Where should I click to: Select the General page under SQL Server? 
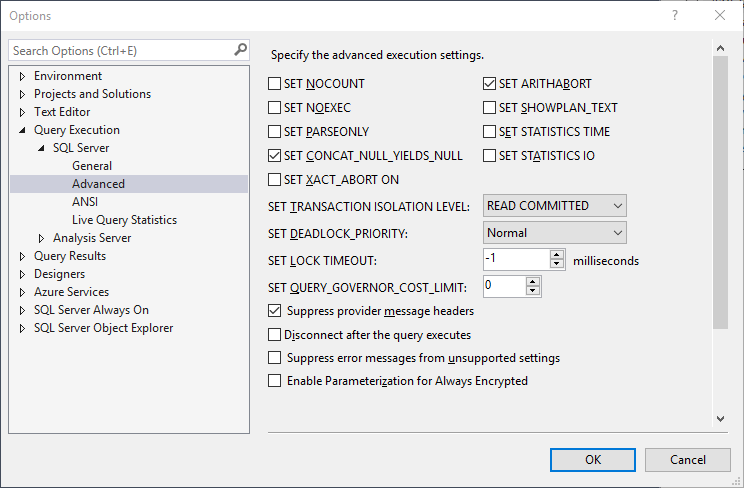point(92,166)
